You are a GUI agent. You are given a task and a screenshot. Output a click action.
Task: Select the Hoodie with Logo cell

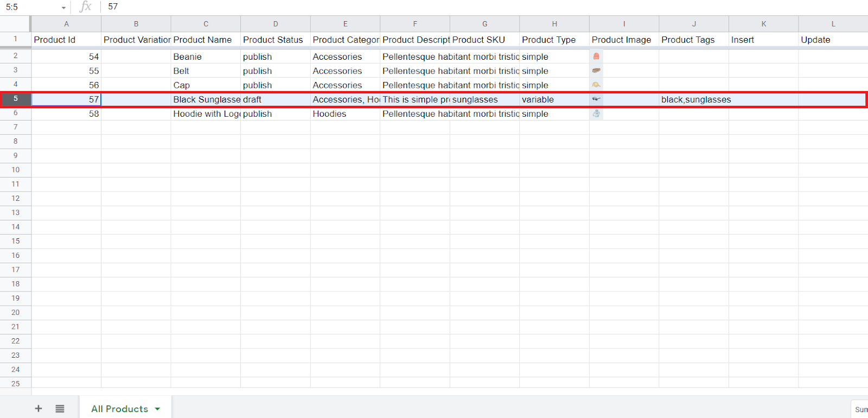206,113
